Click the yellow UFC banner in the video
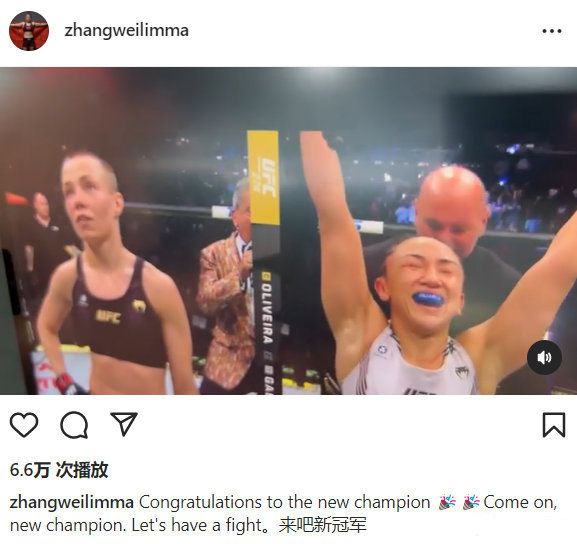The width and height of the screenshot is (577, 544). (263, 177)
